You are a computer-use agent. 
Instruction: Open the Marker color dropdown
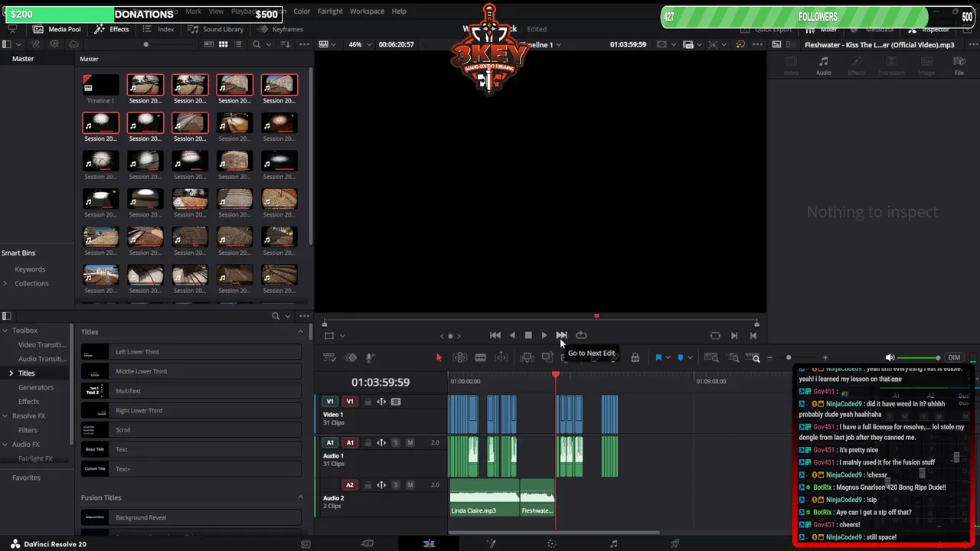690,357
